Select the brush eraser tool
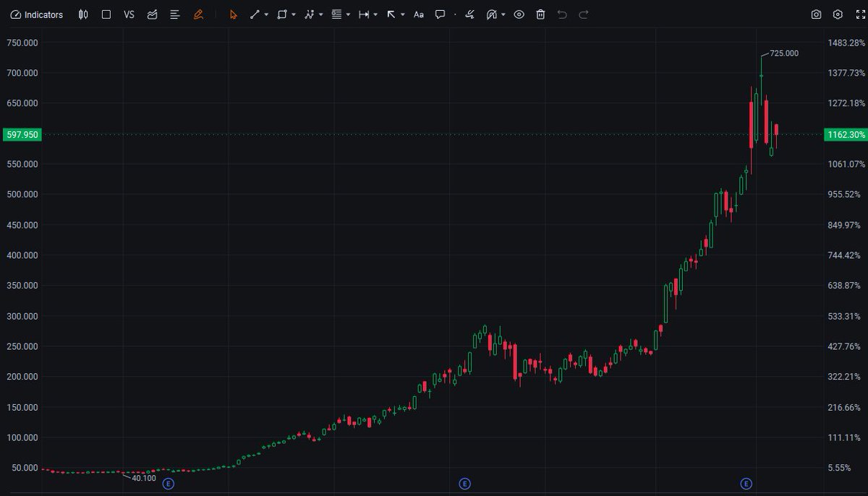Image resolution: width=868 pixels, height=496 pixels. (x=470, y=14)
